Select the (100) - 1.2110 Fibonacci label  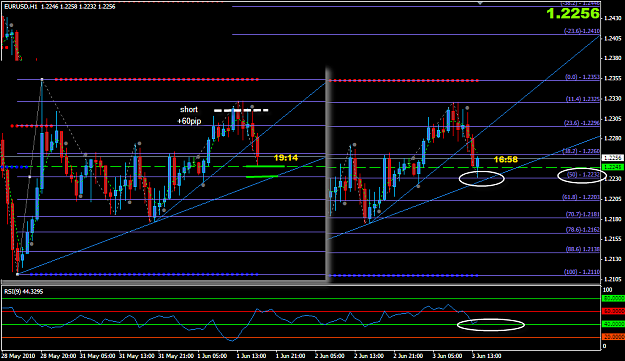(582, 272)
